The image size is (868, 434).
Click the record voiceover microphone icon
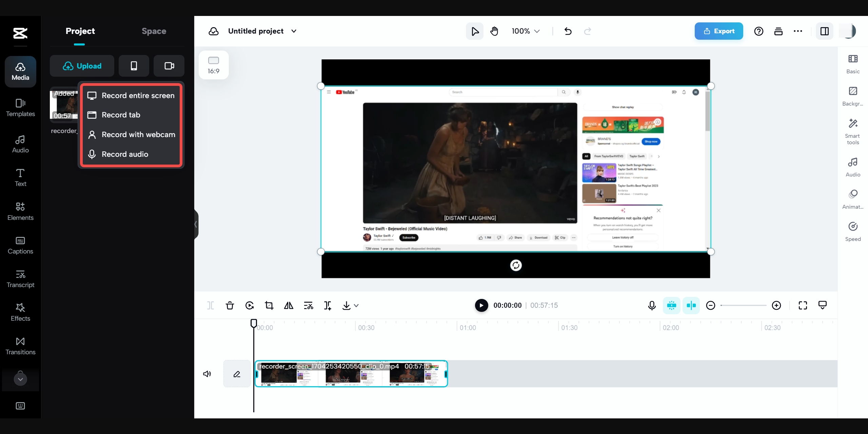(652, 305)
